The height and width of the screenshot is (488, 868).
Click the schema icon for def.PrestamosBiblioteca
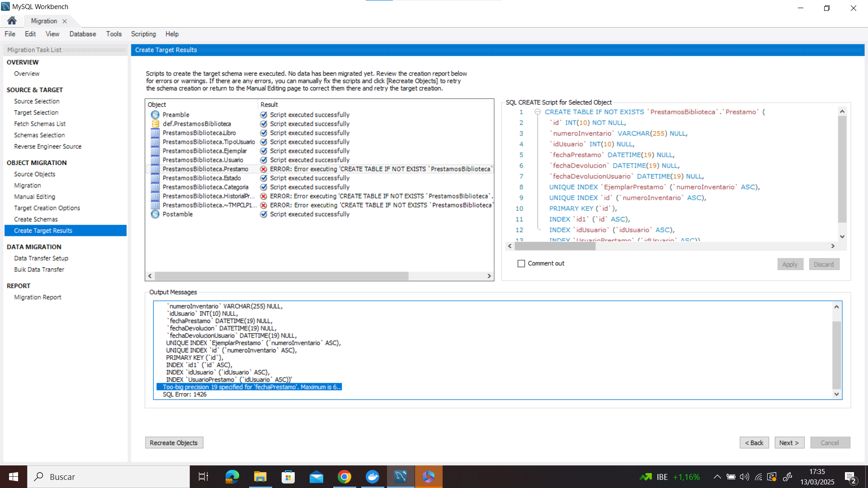coord(155,123)
